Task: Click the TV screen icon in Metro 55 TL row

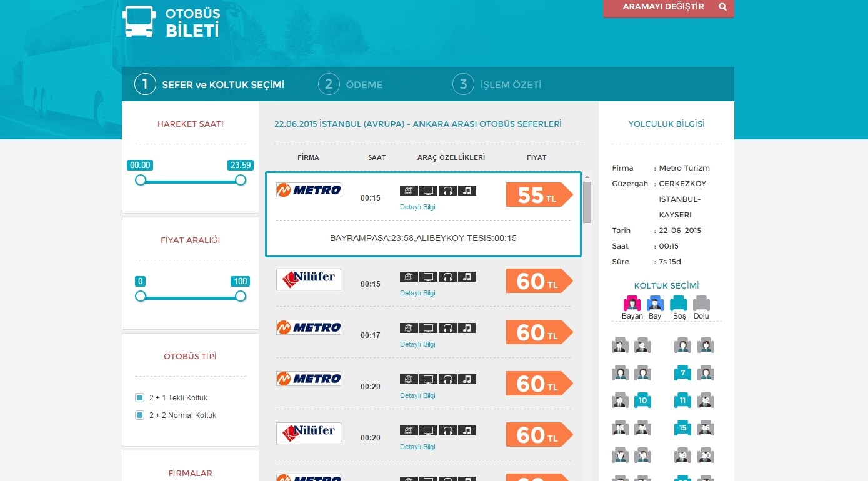Action: tap(428, 191)
